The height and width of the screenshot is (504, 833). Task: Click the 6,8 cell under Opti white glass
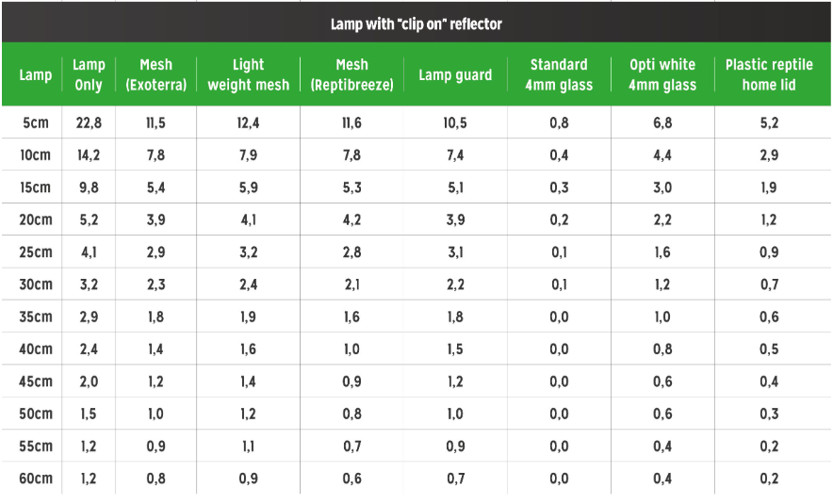(x=662, y=122)
